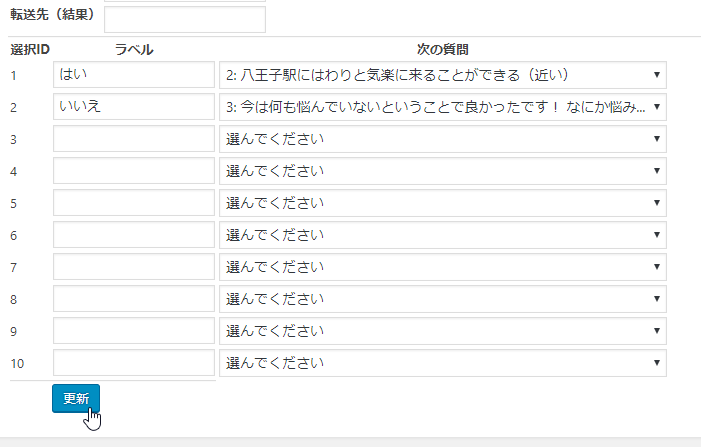Focus the いいえ label field
701x447 pixels.
[134, 107]
